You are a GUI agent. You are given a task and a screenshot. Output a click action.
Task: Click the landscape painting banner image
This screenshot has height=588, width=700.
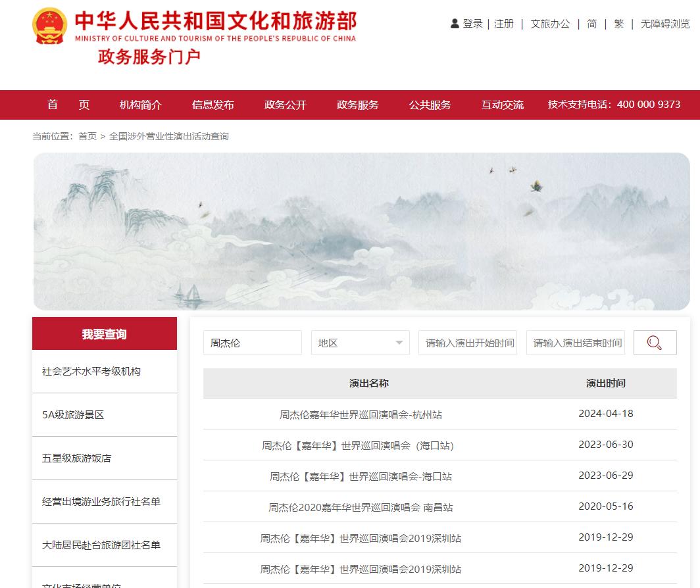pyautogui.click(x=362, y=232)
